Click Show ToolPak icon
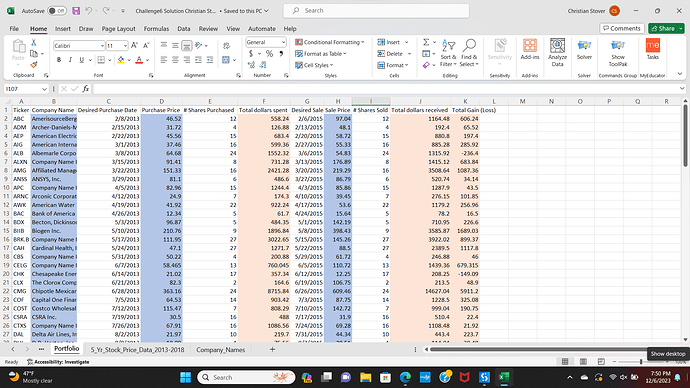This screenshot has height=388, width=690. 618,52
